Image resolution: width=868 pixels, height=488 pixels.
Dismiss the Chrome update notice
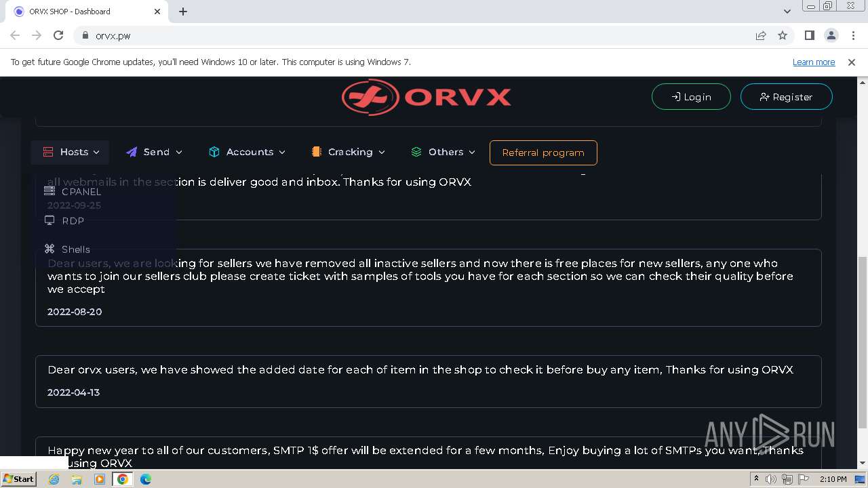852,62
